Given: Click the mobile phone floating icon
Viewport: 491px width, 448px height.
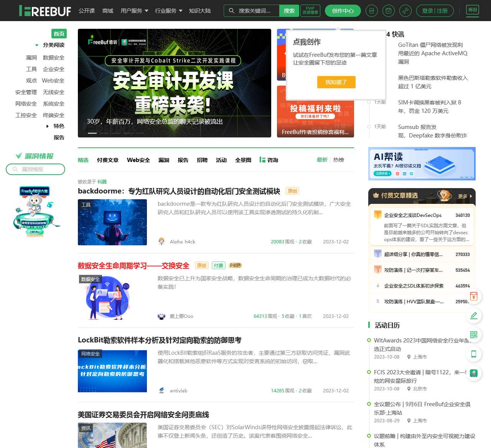Looking at the screenshot, I should pyautogui.click(x=474, y=354).
